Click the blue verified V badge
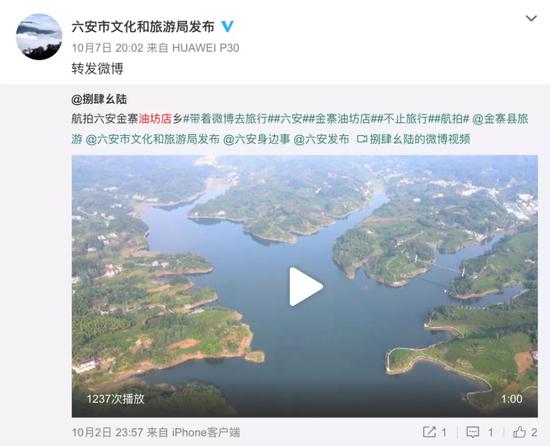 tap(227, 27)
